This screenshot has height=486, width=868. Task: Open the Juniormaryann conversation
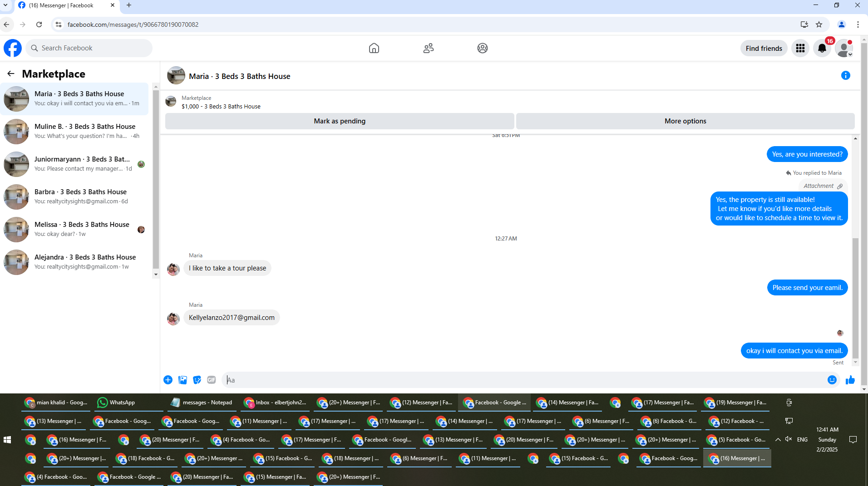tap(74, 164)
